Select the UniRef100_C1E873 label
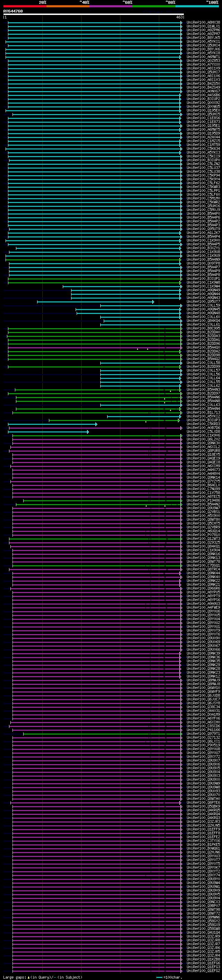 click(203, 122)
